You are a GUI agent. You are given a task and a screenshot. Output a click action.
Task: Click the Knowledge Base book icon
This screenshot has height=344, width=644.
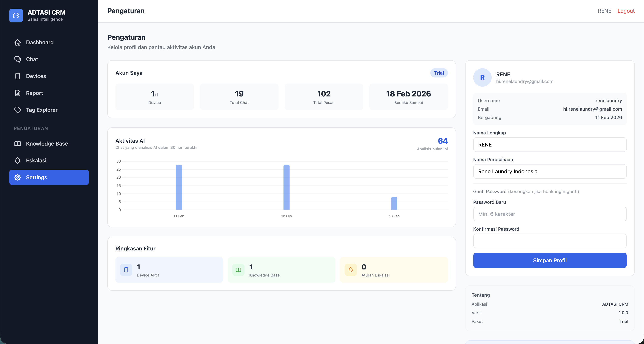click(17, 144)
